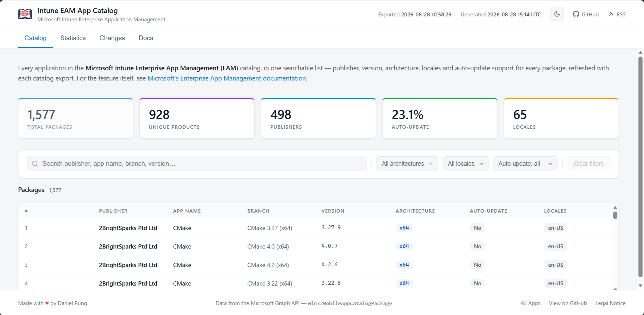The width and height of the screenshot is (644, 315).
Task: Open the Changes tab
Action: coord(112,38)
